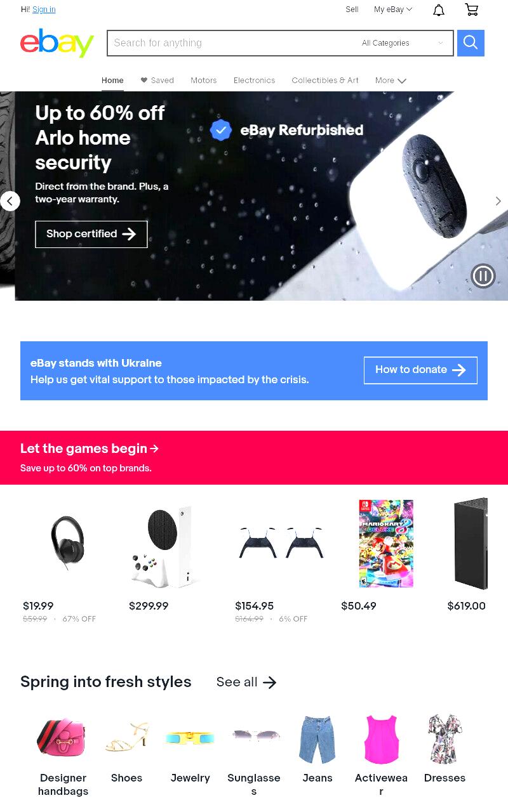The image size is (508, 812).
Task: Open the Mario Kart 8 Deluxe product image
Action: coord(386,544)
